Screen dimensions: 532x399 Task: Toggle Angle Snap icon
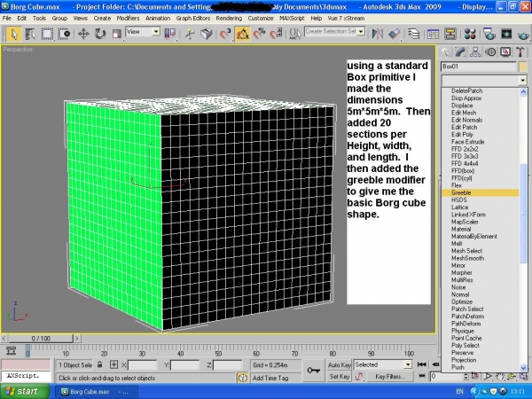242,34
